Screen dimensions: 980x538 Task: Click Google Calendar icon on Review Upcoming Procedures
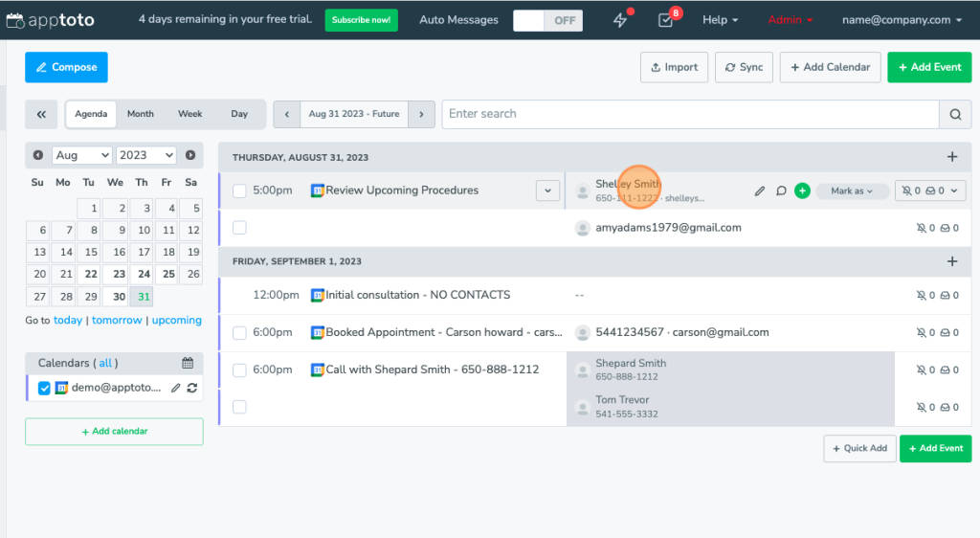pos(318,191)
